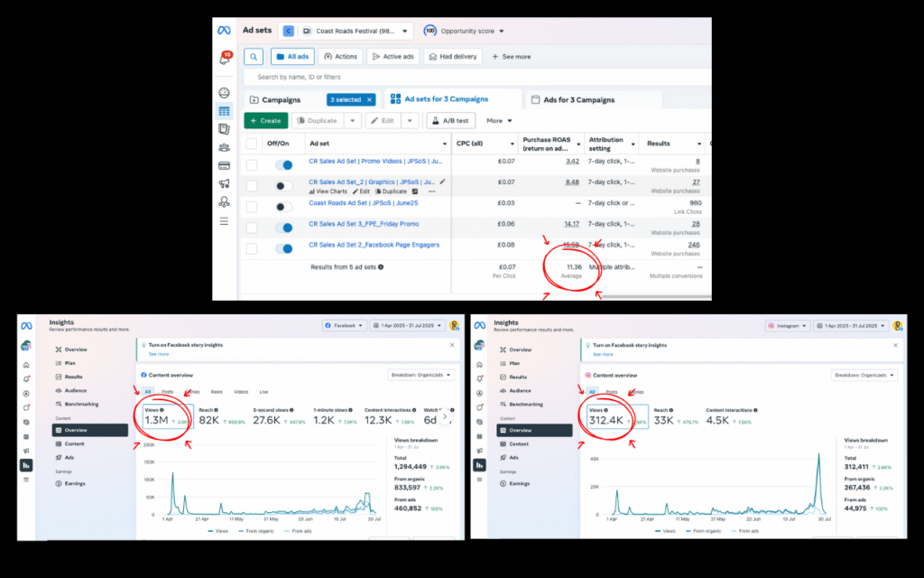Switch to the Campaigns tab
Viewport: 924px width, 578px height.
282,99
